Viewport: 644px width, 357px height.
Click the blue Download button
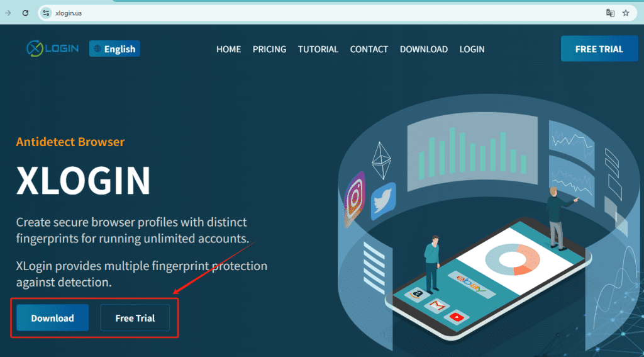coord(53,318)
